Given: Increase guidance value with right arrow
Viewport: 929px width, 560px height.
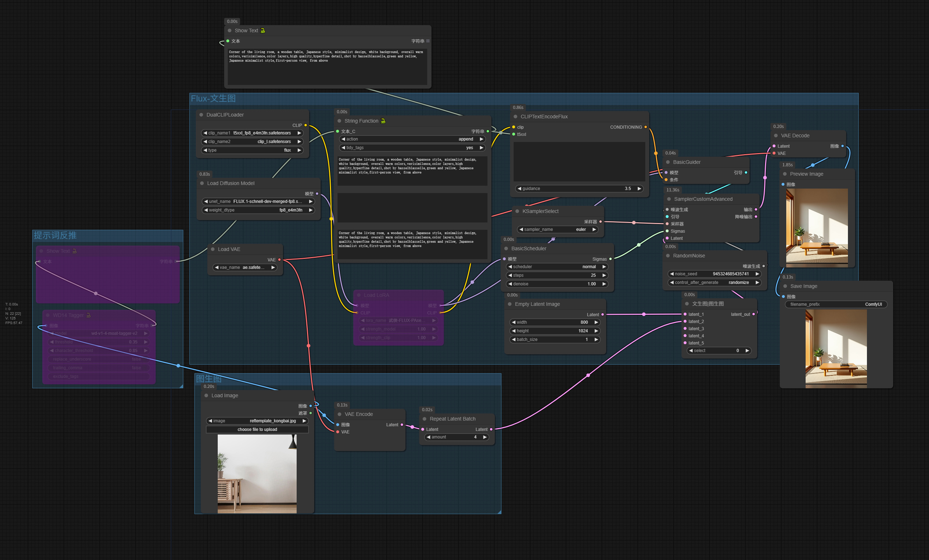Looking at the screenshot, I should pos(639,189).
